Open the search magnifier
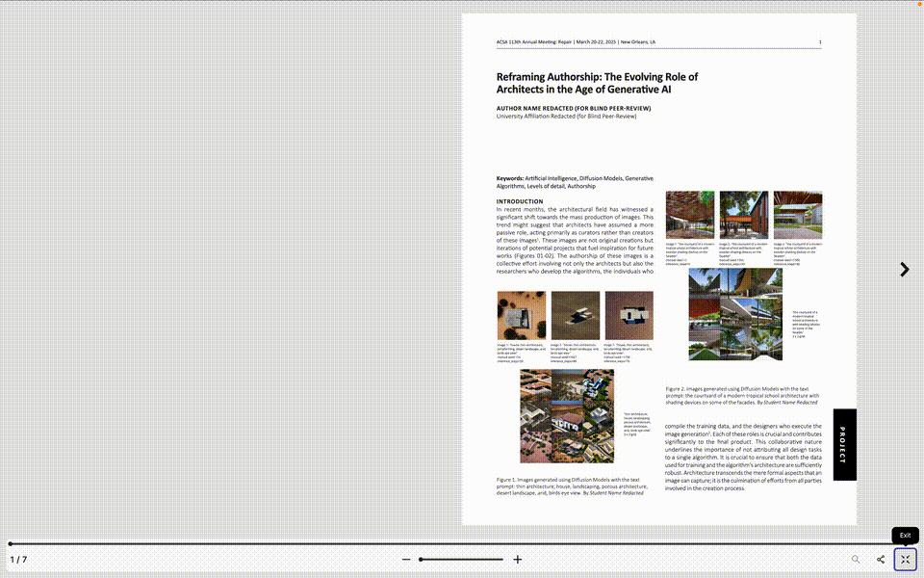The image size is (924, 578). coord(856,559)
